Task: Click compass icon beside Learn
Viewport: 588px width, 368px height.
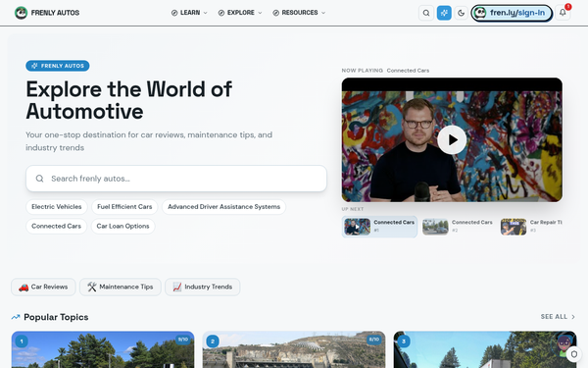Action: (174, 13)
